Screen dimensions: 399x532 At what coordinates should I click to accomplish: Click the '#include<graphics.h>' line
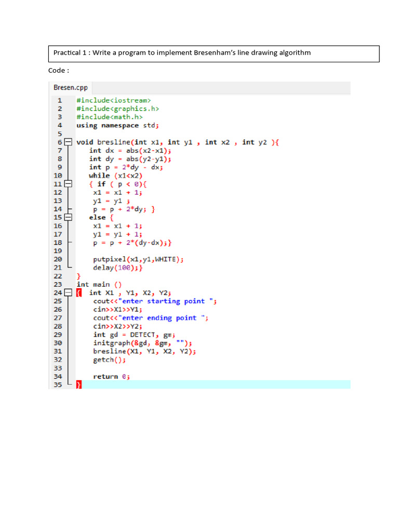(118, 109)
